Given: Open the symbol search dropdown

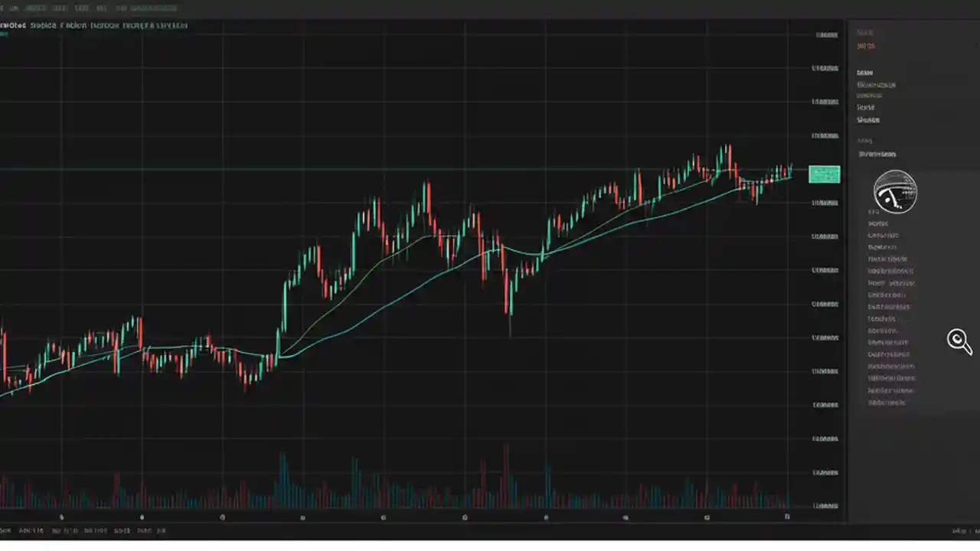Looking at the screenshot, I should pos(14,24).
